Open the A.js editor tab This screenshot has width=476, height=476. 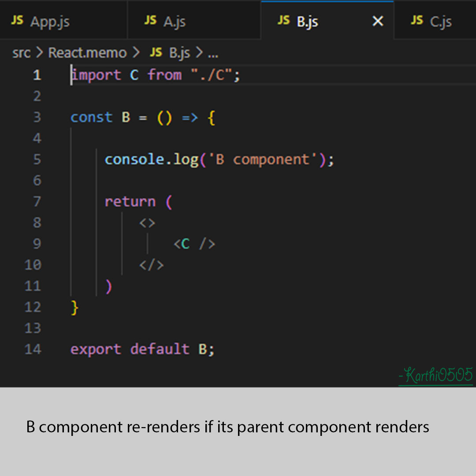(194, 20)
